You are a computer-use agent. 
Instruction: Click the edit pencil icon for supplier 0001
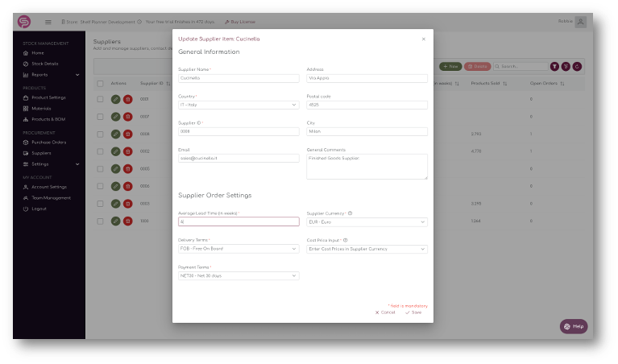tap(115, 99)
